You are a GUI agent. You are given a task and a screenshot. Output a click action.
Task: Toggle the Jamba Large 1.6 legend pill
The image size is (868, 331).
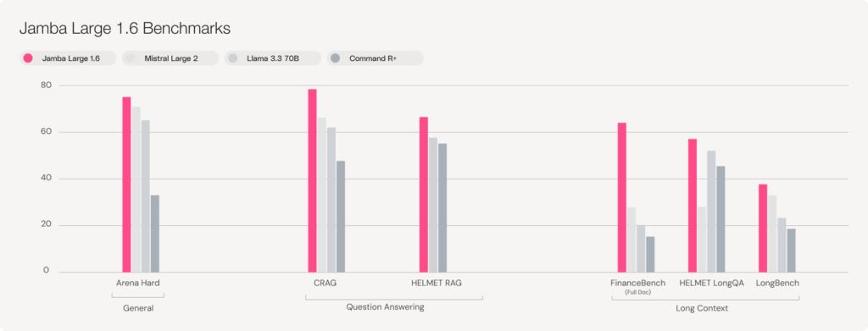(68, 58)
